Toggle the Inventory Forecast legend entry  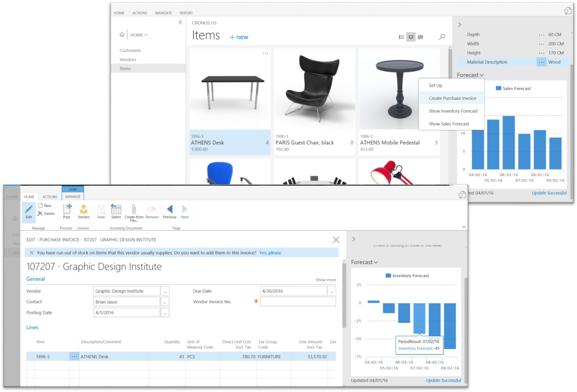407,275
